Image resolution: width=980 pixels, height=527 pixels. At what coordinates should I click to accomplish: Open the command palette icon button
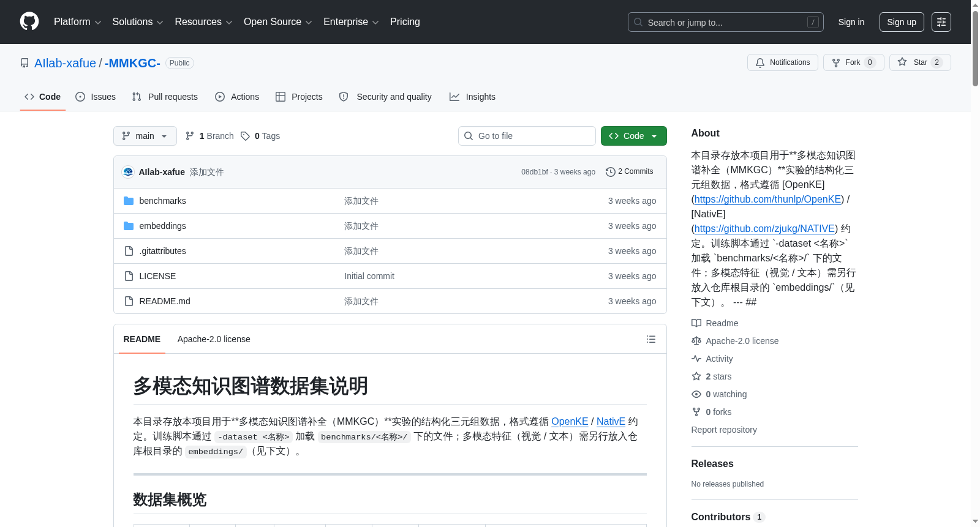pos(941,22)
